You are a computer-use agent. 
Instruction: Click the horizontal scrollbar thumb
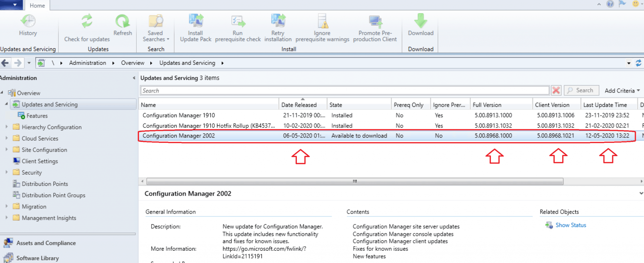355,181
